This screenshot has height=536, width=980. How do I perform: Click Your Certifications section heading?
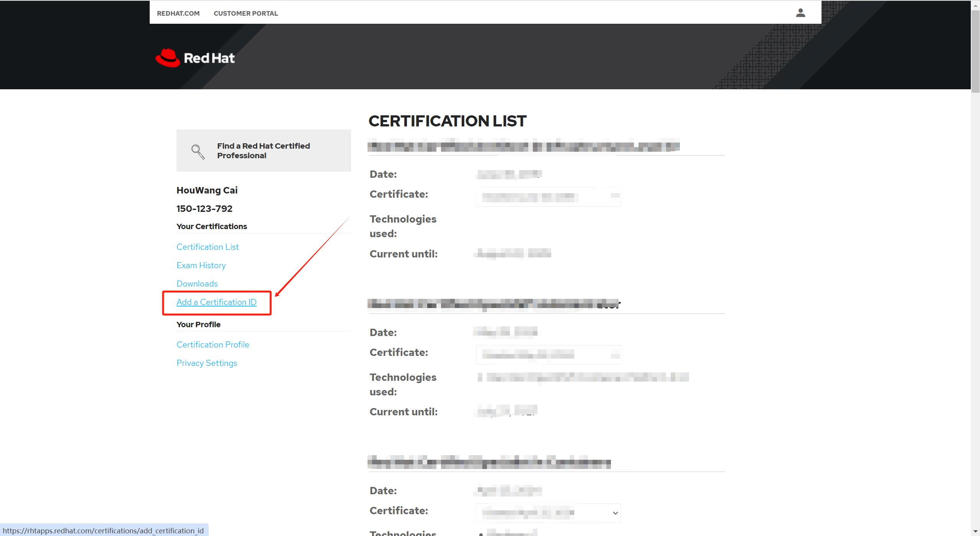pyautogui.click(x=212, y=226)
